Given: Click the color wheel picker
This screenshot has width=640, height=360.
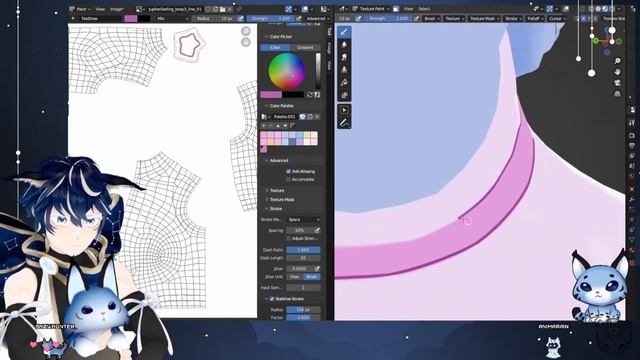Looking at the screenshot, I should coord(287,71).
